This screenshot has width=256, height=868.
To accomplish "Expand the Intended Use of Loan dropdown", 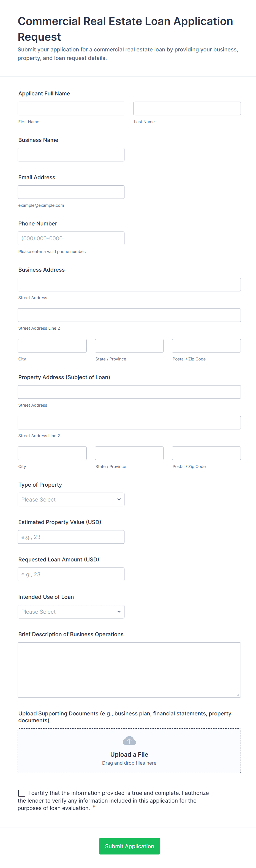I will tap(71, 611).
